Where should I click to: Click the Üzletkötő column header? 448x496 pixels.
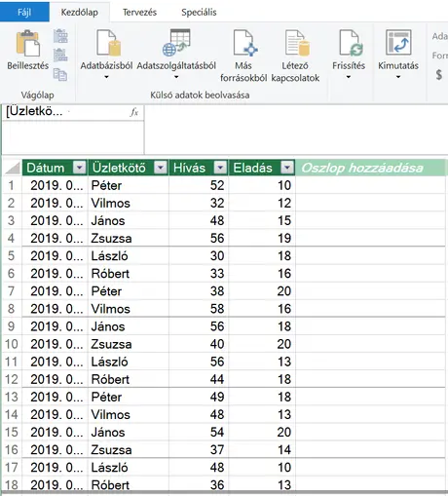tap(129, 168)
